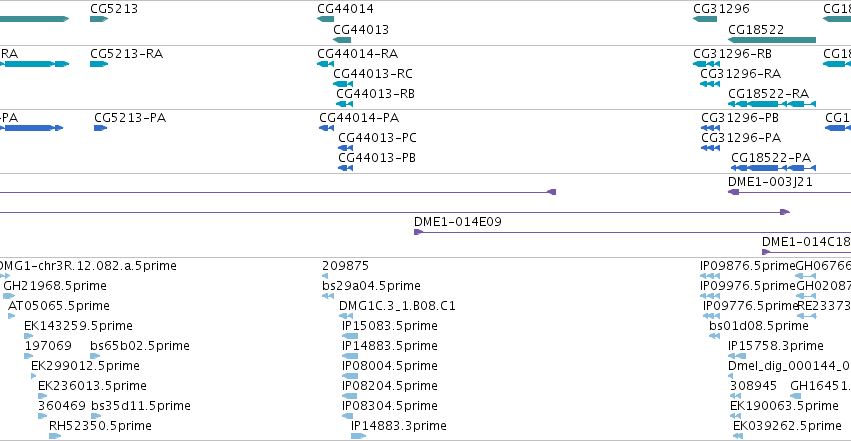The image size is (851, 441).
Task: Select the CG5213-PA protein label
Action: [130, 118]
